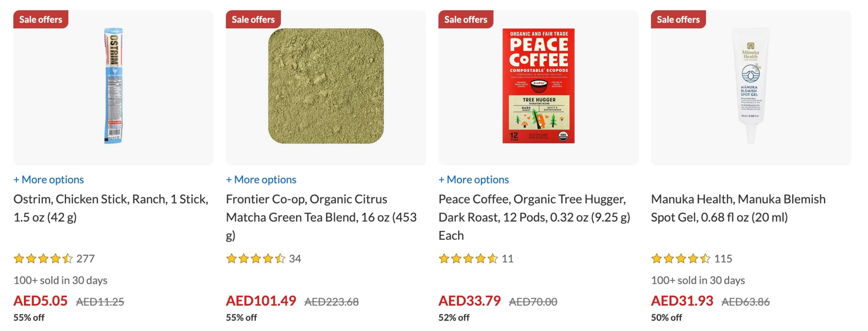Image resolution: width=868 pixels, height=331 pixels.
Task: Open the Citrus Matcha Green Tea image
Action: [326, 86]
